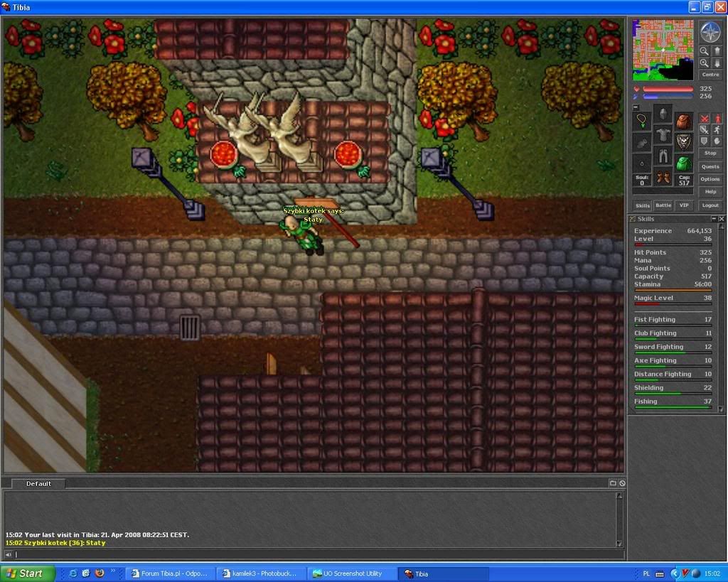The height and width of the screenshot is (582, 728).
Task: Select the helmet equipment slot
Action: [663, 114]
